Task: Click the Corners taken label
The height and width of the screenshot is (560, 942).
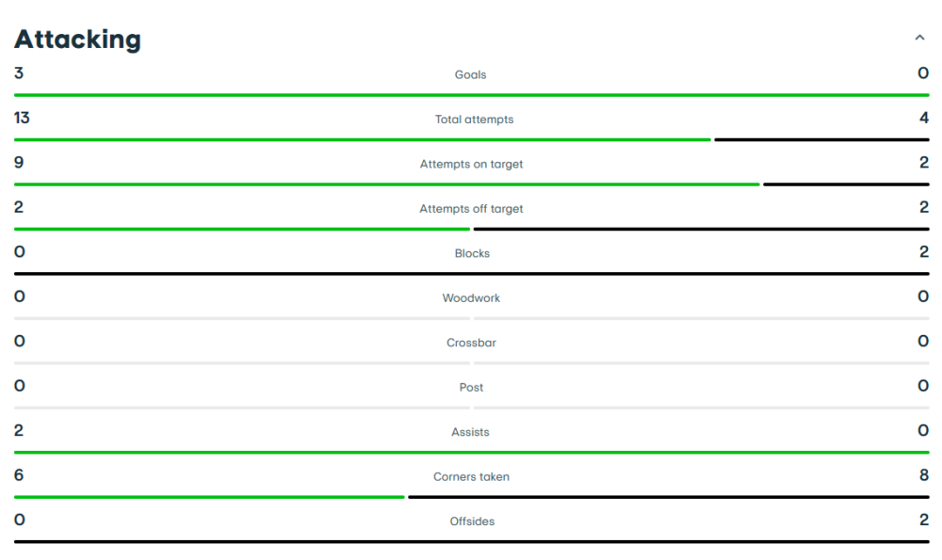Action: pyautogui.click(x=471, y=477)
